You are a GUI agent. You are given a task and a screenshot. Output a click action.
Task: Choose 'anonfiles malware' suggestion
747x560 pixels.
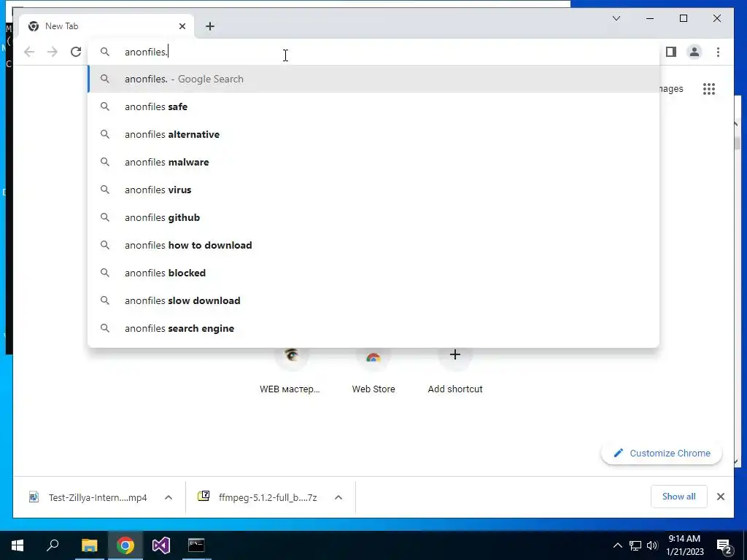click(373, 162)
